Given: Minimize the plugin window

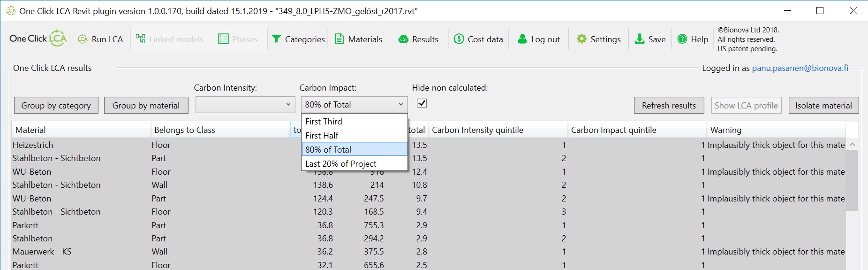Looking at the screenshot, I should 788,11.
